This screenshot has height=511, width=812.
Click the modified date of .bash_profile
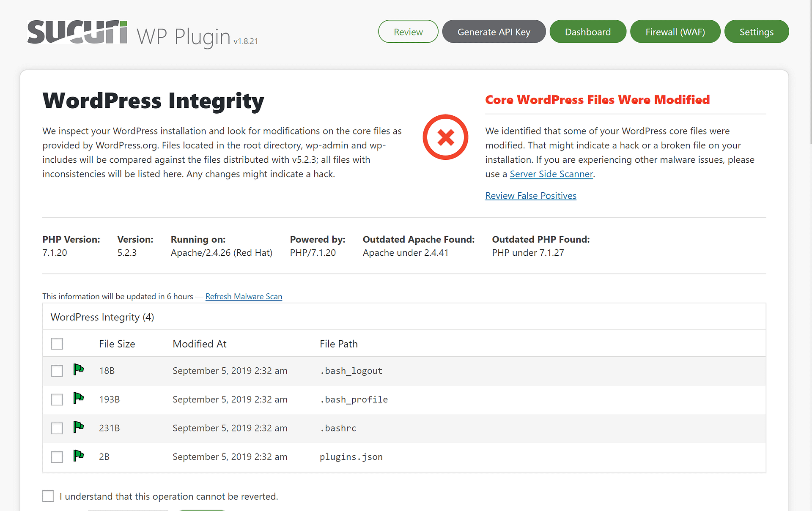pyautogui.click(x=230, y=399)
